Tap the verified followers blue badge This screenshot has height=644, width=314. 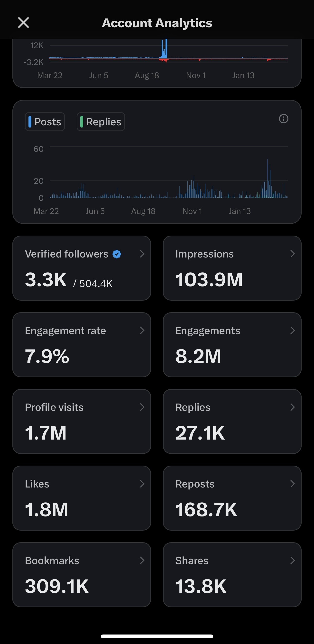(117, 254)
